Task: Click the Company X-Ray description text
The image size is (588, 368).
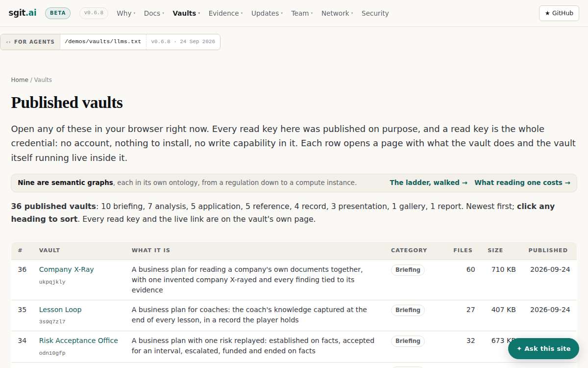Action: 247,280
